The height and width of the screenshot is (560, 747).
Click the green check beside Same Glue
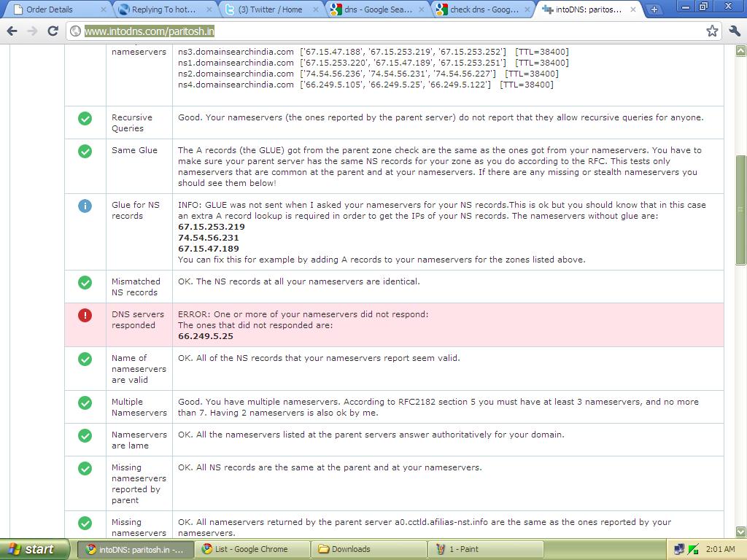(x=85, y=151)
